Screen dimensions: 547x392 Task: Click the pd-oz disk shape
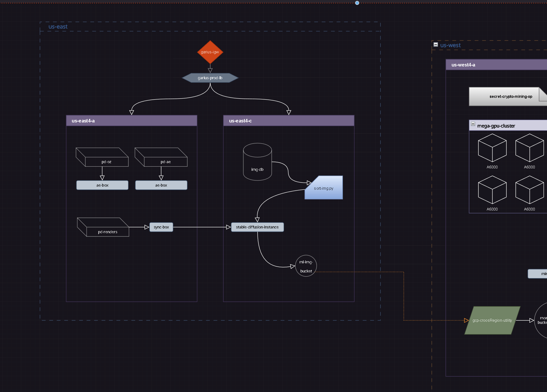102,157
